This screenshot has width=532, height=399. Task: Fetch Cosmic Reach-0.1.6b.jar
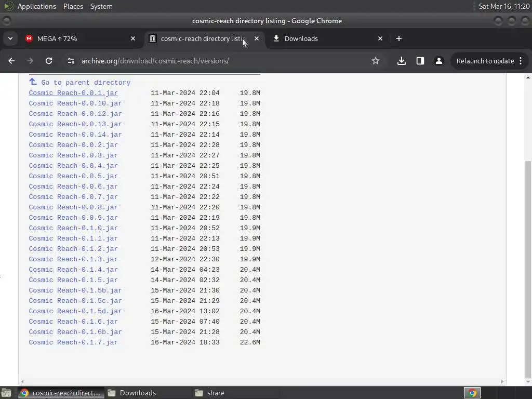pyautogui.click(x=75, y=332)
